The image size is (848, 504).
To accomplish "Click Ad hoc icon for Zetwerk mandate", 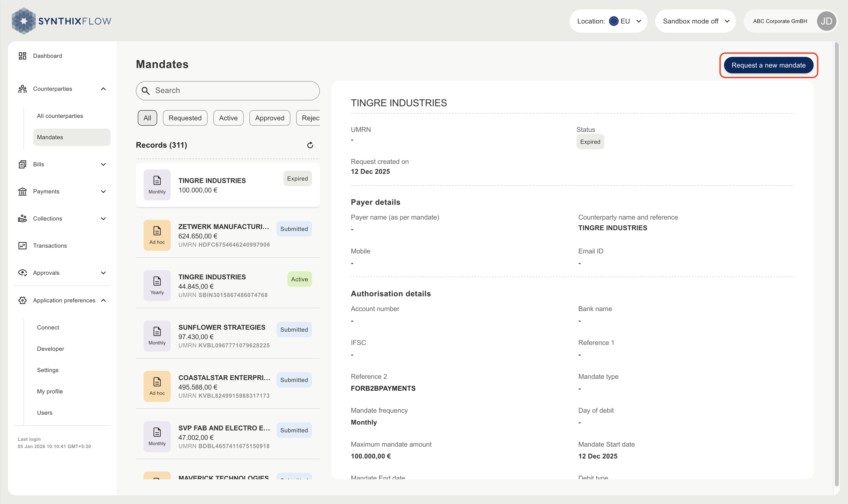I will coord(157,235).
